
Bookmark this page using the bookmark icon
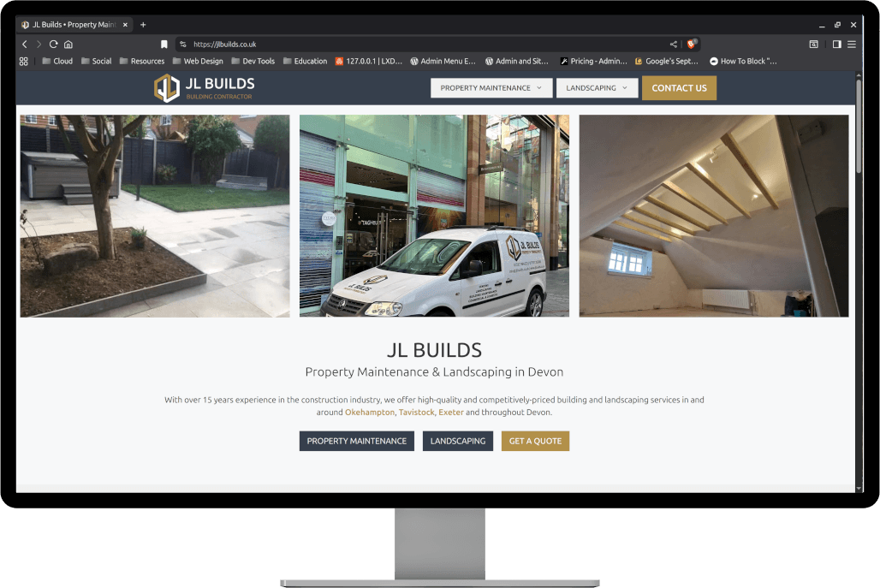[164, 44]
